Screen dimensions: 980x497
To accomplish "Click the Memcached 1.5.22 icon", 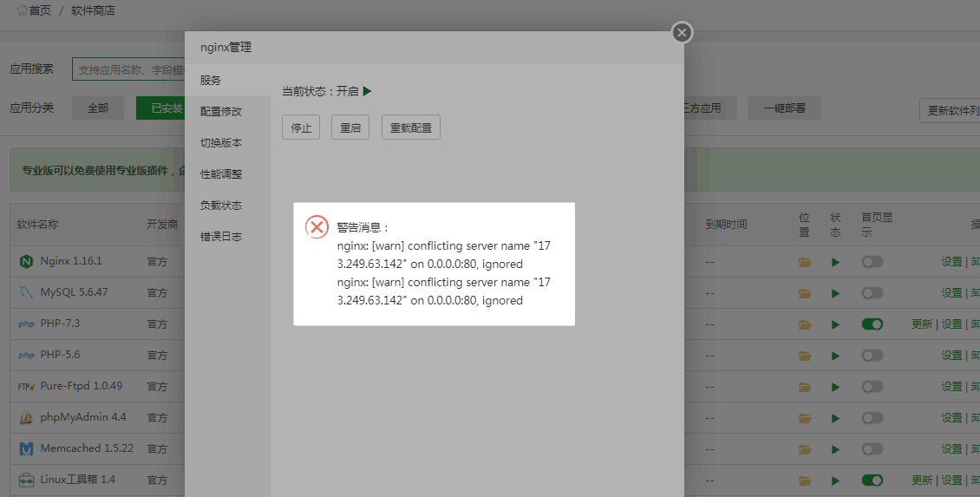I will click(x=26, y=449).
